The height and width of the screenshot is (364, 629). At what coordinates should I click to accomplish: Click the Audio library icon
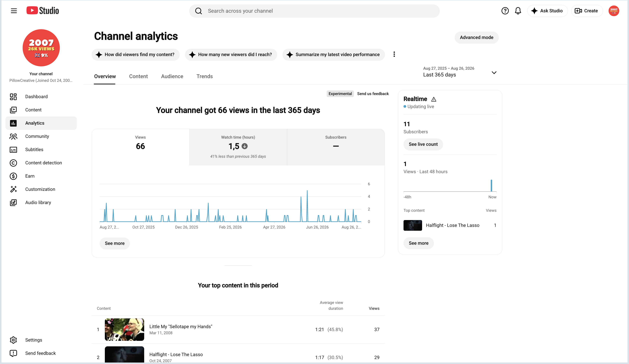click(x=13, y=202)
